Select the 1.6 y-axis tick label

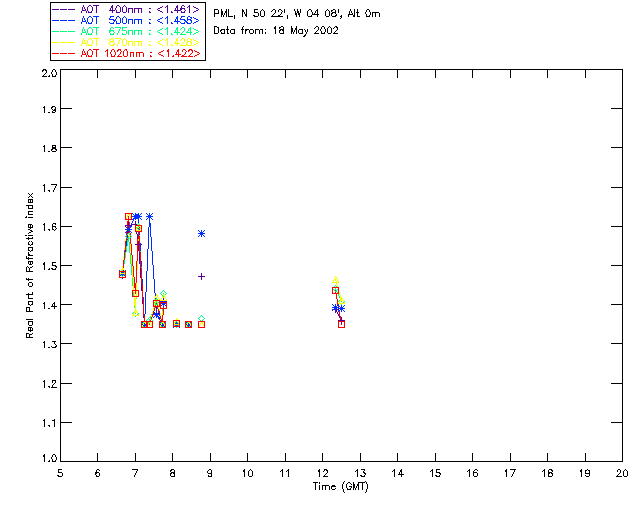pyautogui.click(x=49, y=227)
